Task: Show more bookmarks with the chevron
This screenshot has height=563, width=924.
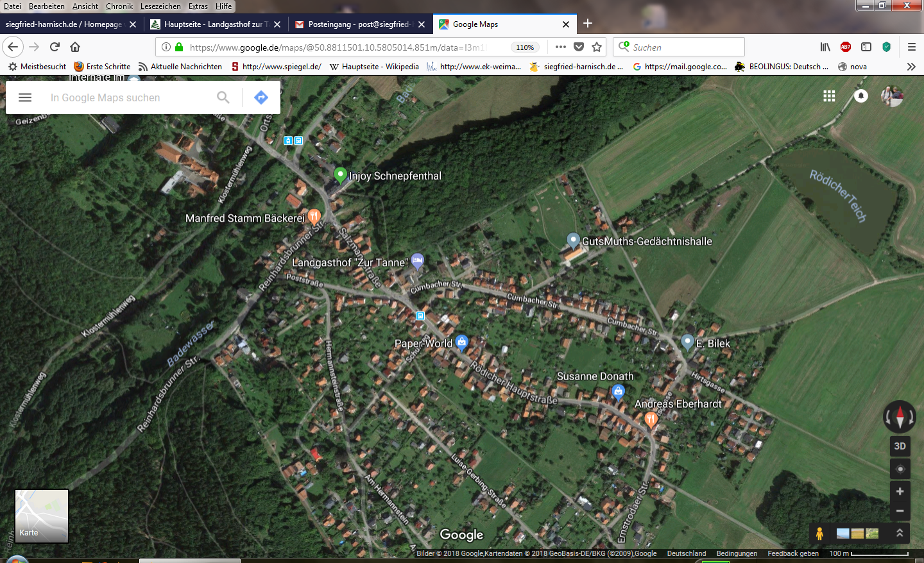Action: coord(911,67)
